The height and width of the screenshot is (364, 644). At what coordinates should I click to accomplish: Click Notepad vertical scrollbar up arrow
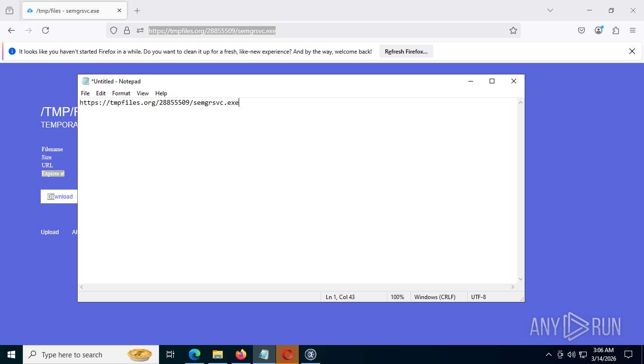521,102
